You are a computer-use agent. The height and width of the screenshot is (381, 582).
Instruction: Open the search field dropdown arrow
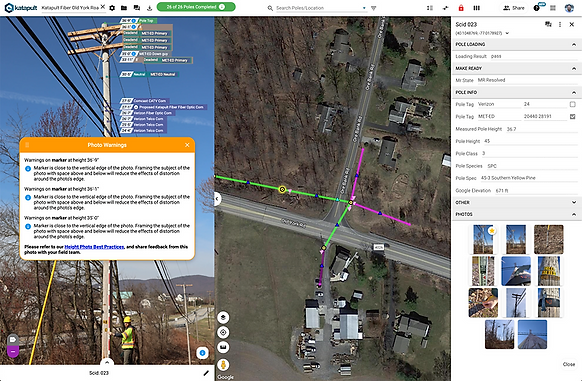click(364, 8)
